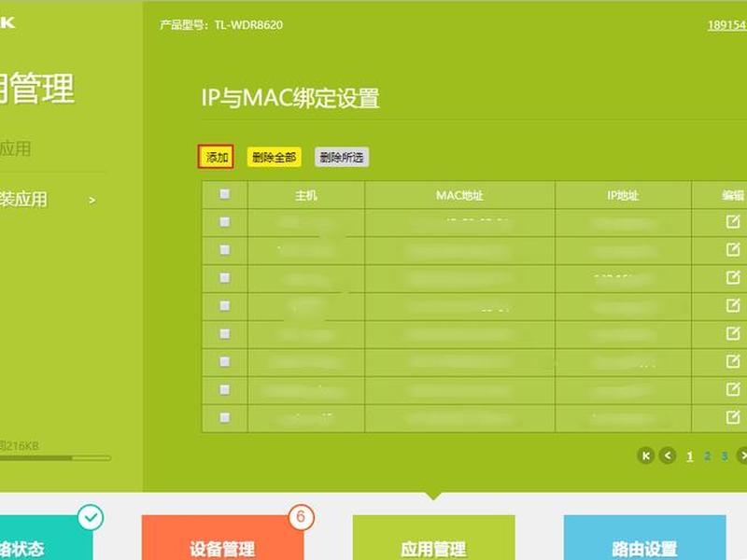The image size is (747, 560).
Task: Edit the fifth table row entry
Action: (733, 333)
